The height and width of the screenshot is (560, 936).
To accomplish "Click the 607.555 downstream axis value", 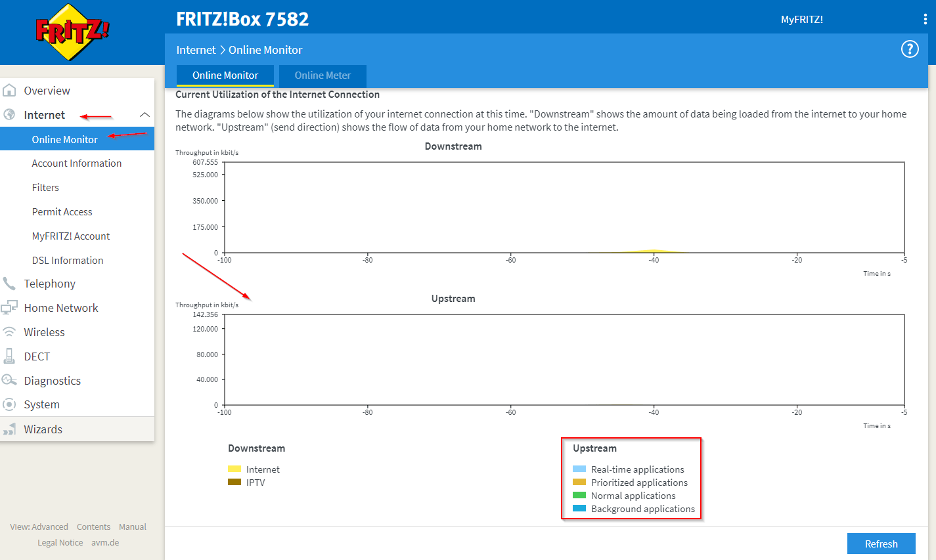I will pos(205,162).
